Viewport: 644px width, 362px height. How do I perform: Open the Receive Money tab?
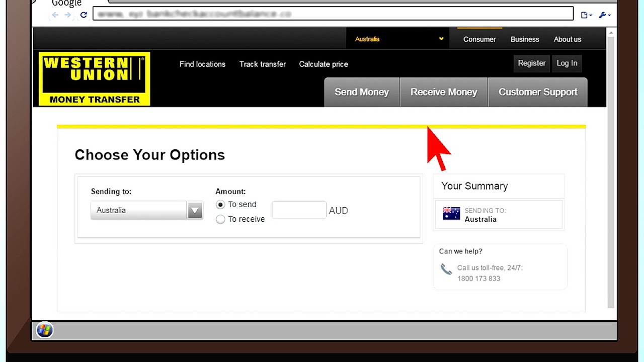click(444, 92)
